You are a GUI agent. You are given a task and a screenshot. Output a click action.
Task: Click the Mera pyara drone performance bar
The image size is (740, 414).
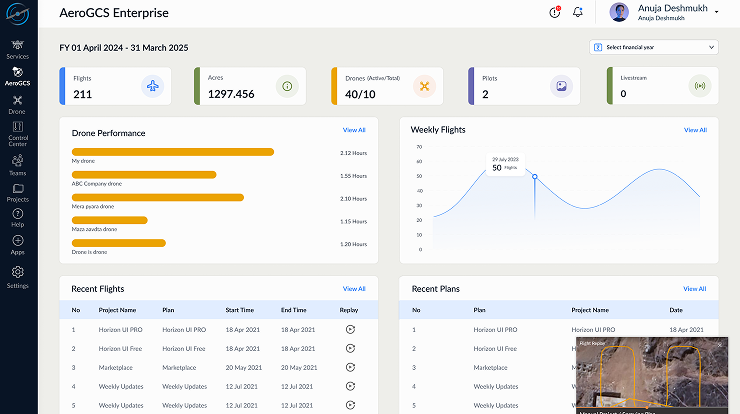tap(158, 197)
